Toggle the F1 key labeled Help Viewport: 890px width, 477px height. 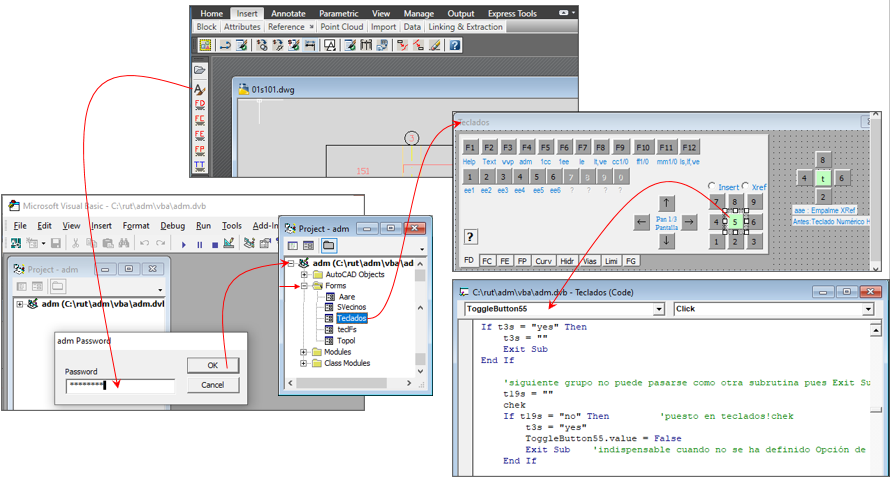[470, 148]
